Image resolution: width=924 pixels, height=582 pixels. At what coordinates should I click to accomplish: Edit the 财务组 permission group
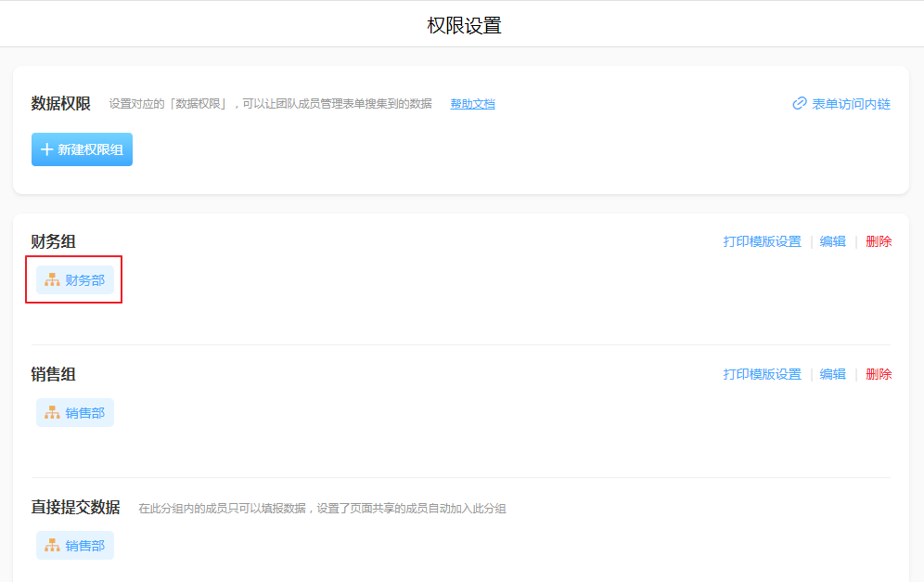coord(832,241)
